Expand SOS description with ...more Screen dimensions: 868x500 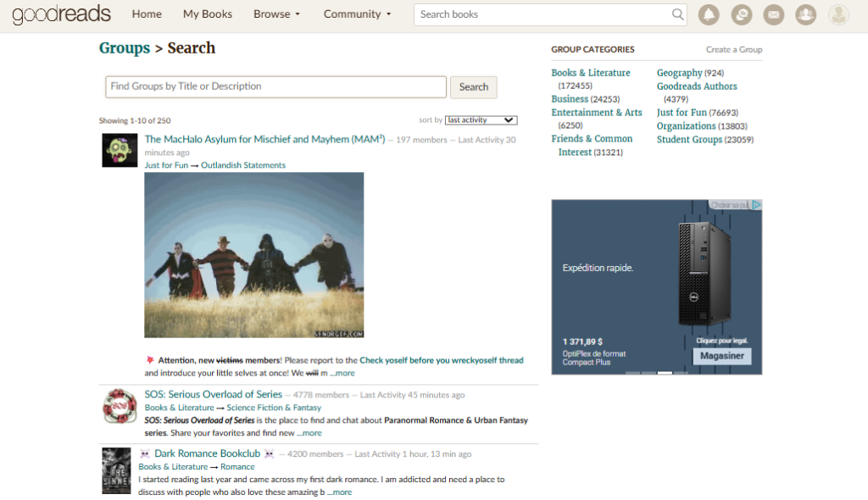(x=309, y=433)
